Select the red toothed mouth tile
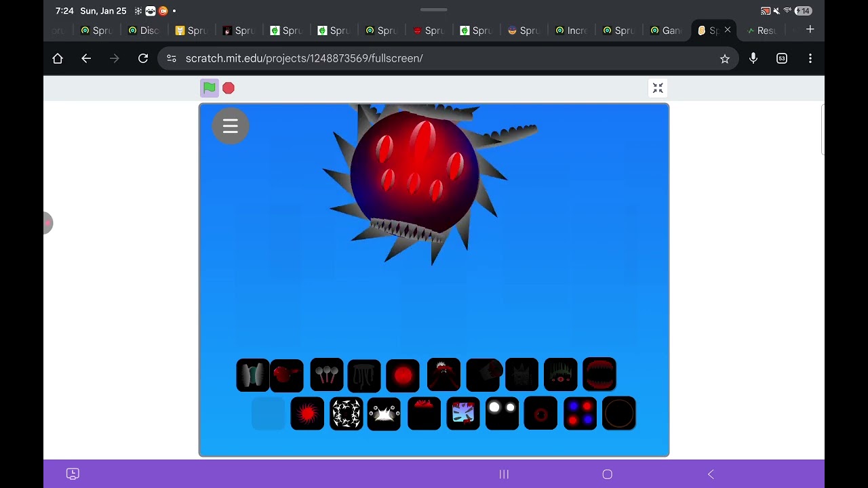Screen dimensions: 868x488 point(599,375)
